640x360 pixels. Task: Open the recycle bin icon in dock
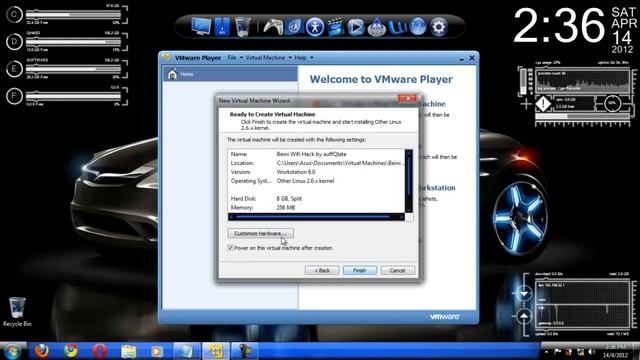[242, 27]
